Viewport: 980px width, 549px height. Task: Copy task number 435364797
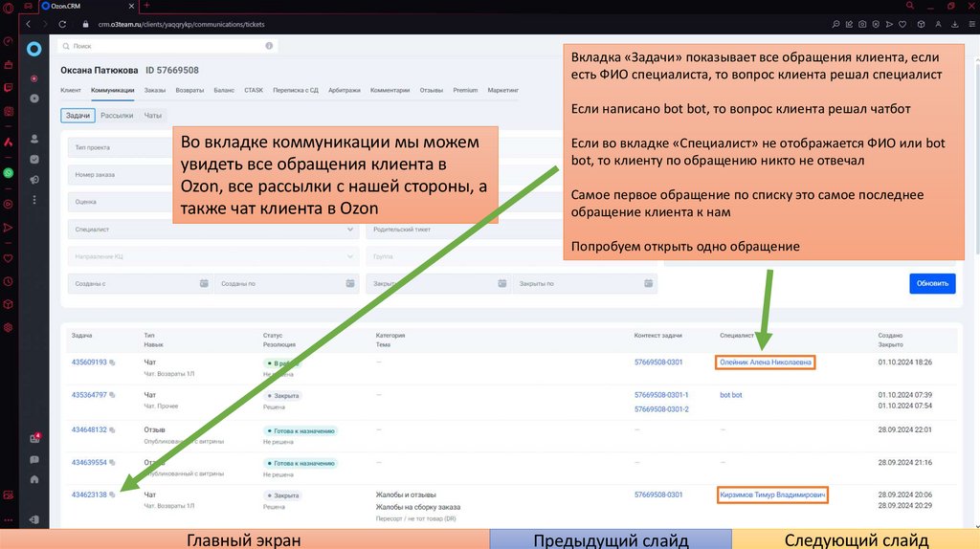(113, 395)
